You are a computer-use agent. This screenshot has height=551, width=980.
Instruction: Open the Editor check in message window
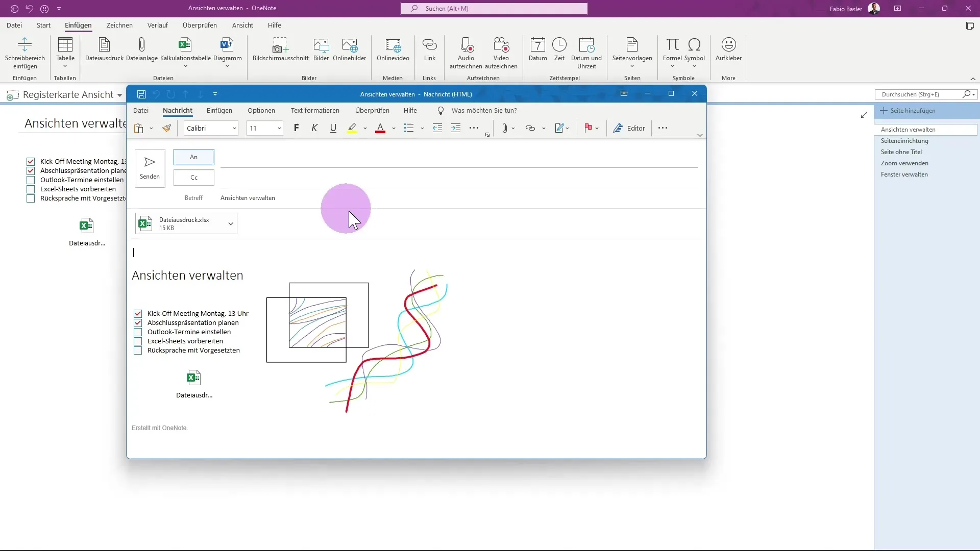[x=629, y=128]
